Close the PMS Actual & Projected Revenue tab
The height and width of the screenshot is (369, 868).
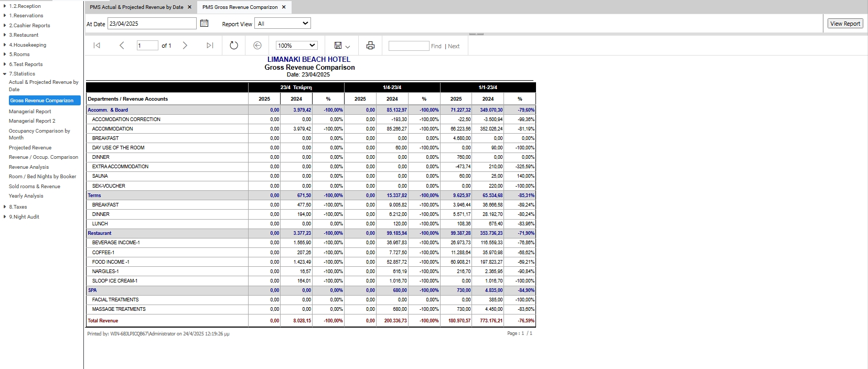tap(189, 7)
